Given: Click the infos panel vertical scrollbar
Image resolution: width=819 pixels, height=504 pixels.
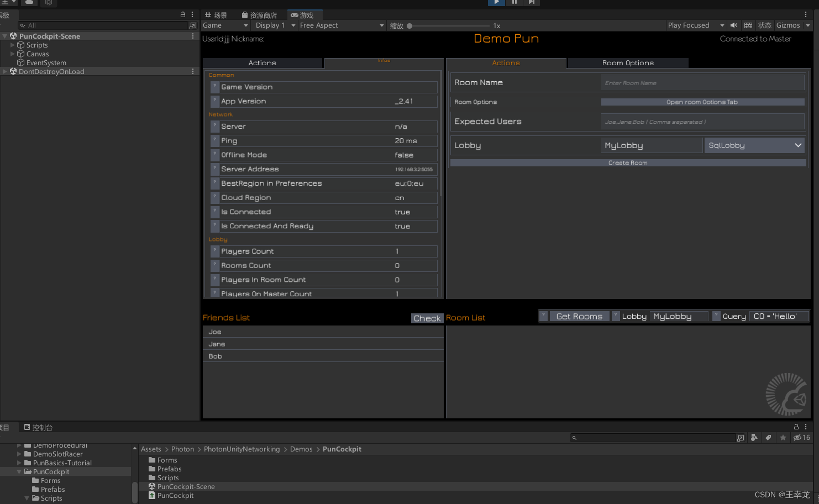Looking at the screenshot, I should point(440,133).
